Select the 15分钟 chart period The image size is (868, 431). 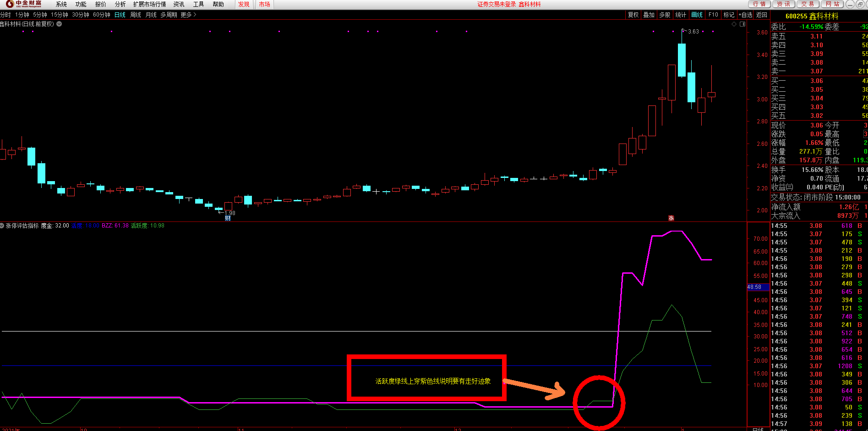(60, 15)
